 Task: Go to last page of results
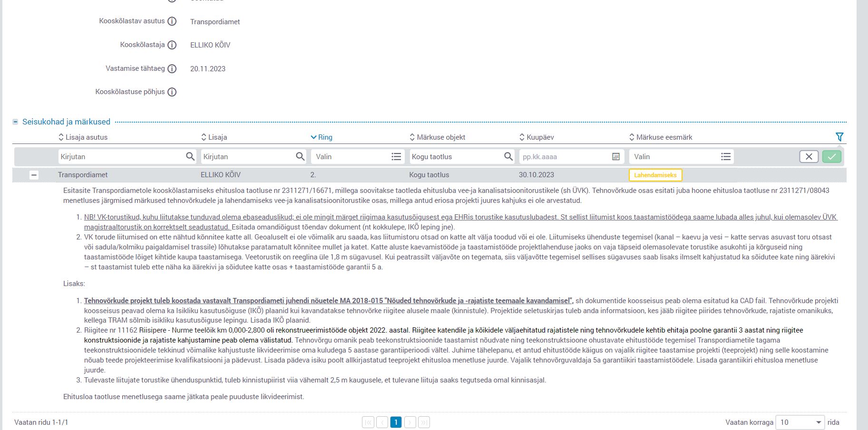[424, 422]
